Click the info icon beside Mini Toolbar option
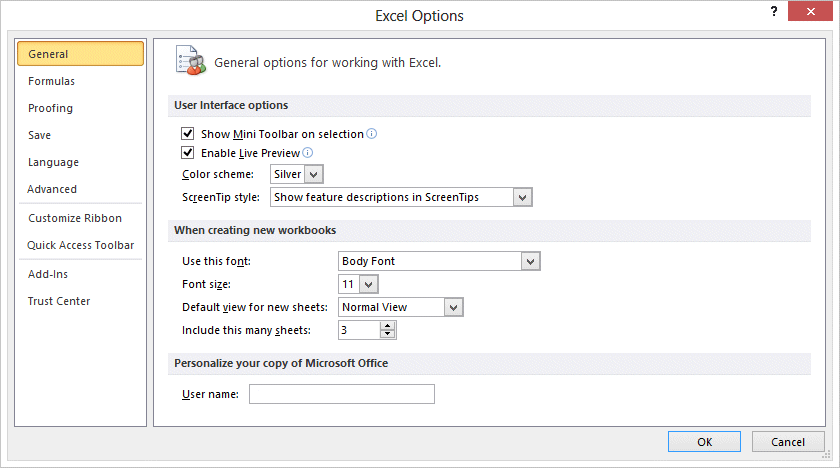This screenshot has height=468, width=840. coord(371,134)
